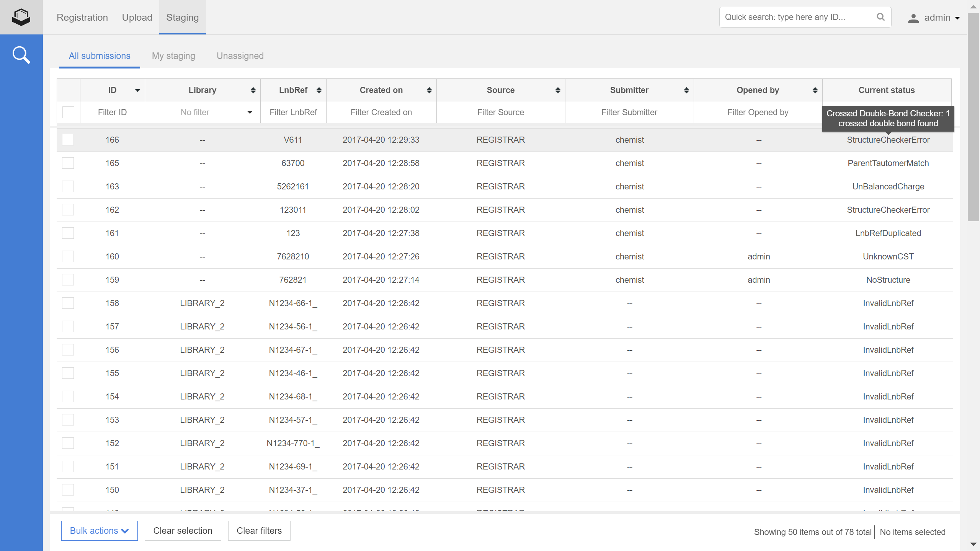Click status ParentTautomerMatch in row 165
980x551 pixels.
[x=888, y=163]
